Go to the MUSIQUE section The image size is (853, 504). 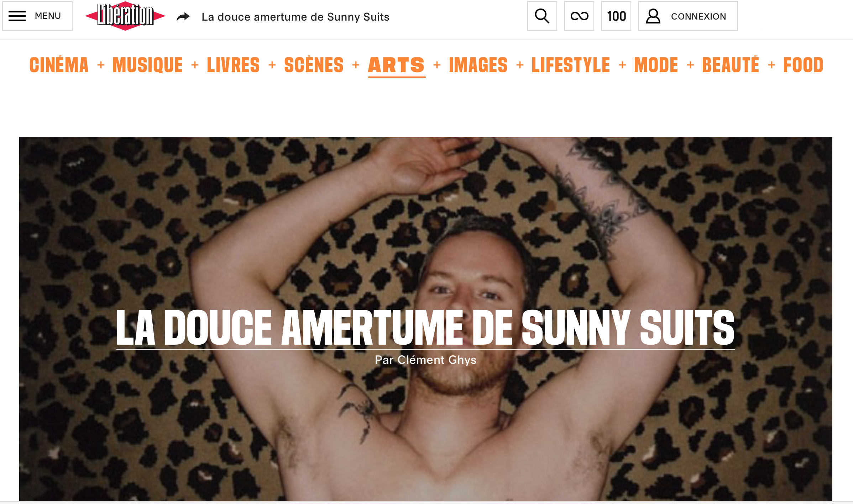(148, 65)
